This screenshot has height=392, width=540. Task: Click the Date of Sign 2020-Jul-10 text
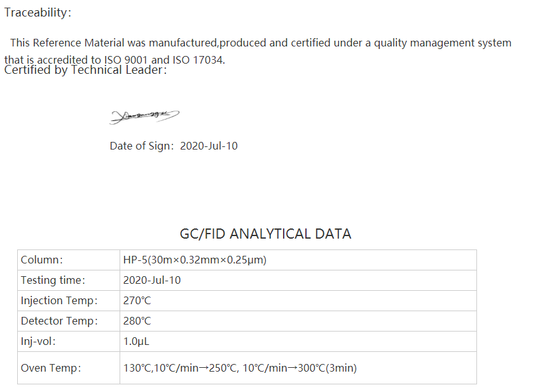coord(174,146)
